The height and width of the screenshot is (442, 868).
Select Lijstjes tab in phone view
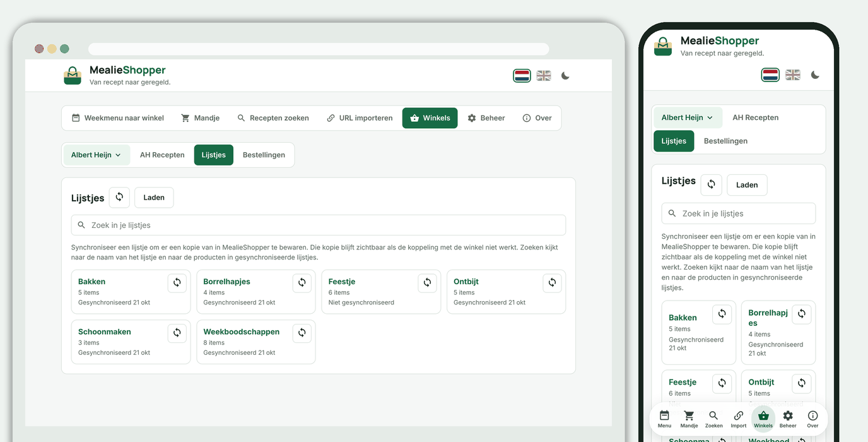tap(674, 141)
